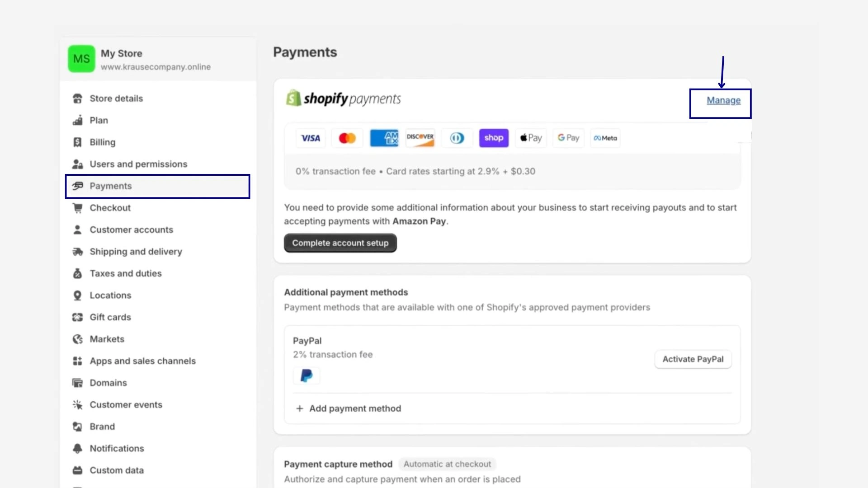This screenshot has width=868, height=488.
Task: Click the Billing receipt icon
Action: (x=77, y=142)
